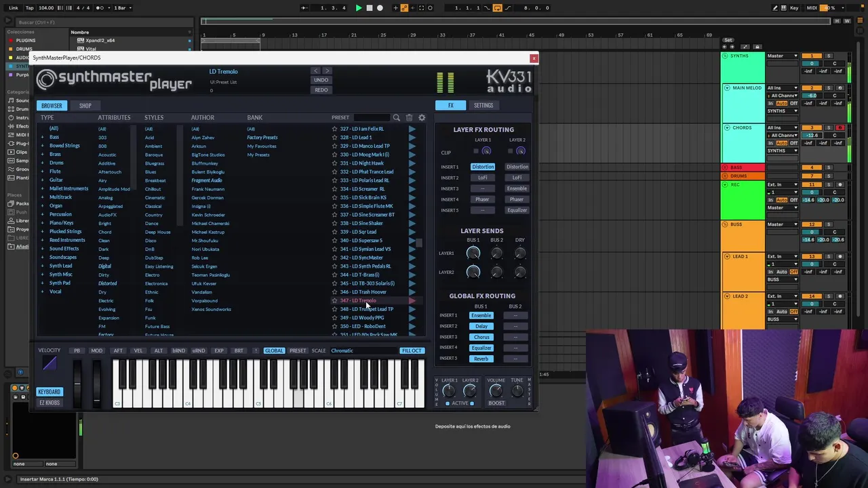Image resolution: width=868 pixels, height=488 pixels.
Task: Close the SynthMasterPlayer/CHORDS window
Action: pos(534,58)
